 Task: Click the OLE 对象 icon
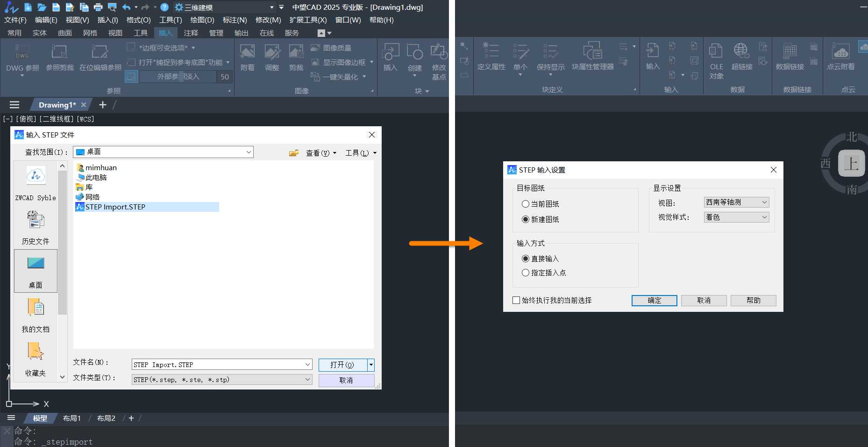click(x=716, y=50)
